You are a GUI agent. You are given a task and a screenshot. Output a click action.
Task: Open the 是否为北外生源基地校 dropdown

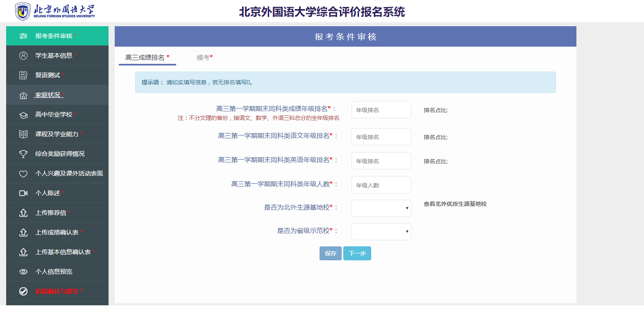tap(381, 208)
